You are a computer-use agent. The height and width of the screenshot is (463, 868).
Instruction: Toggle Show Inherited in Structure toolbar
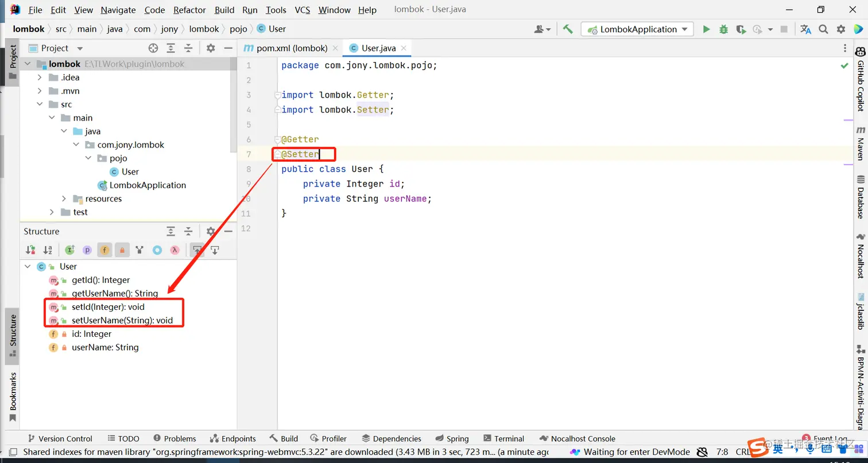(x=70, y=250)
